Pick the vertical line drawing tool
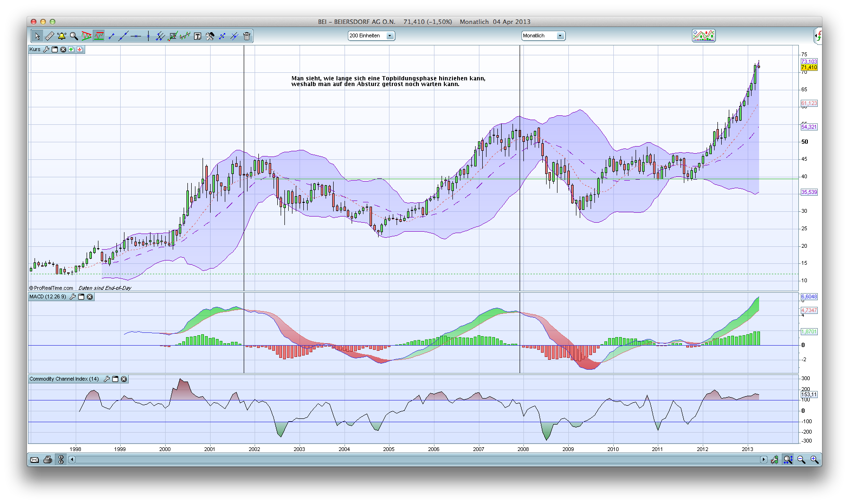849x504 pixels. (x=148, y=36)
